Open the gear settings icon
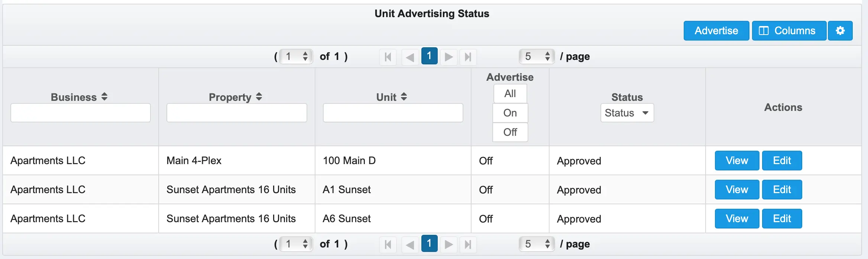Image resolution: width=868 pixels, height=259 pixels. (x=840, y=31)
